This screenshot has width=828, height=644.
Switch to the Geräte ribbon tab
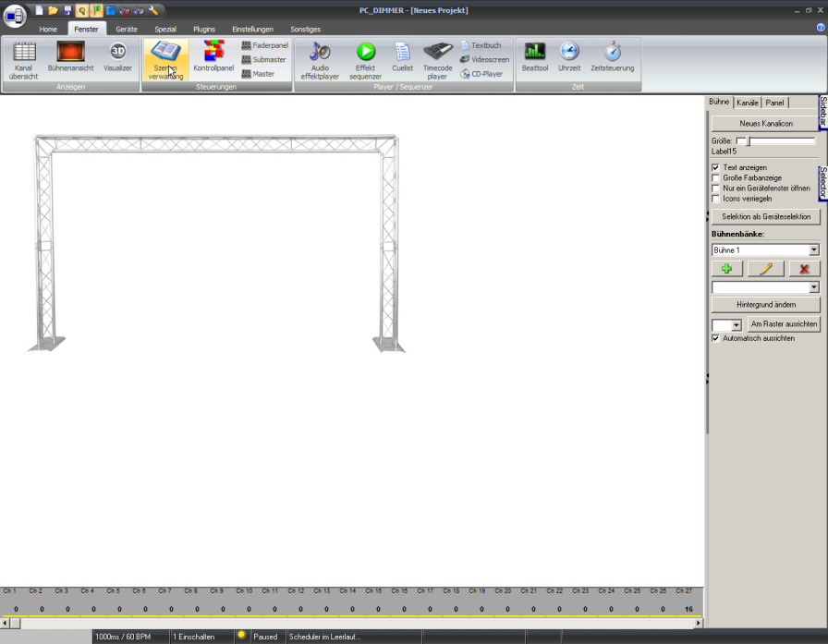click(x=127, y=29)
